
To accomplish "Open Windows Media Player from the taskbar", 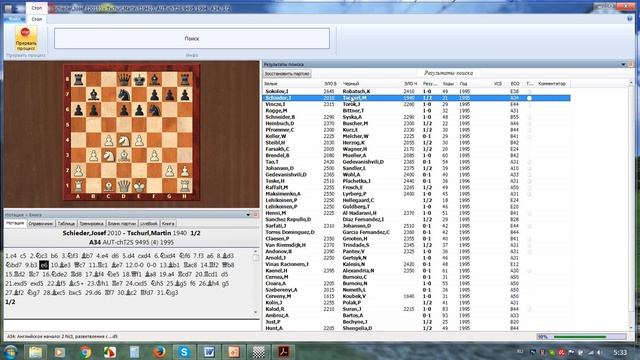I will pos(60,352).
